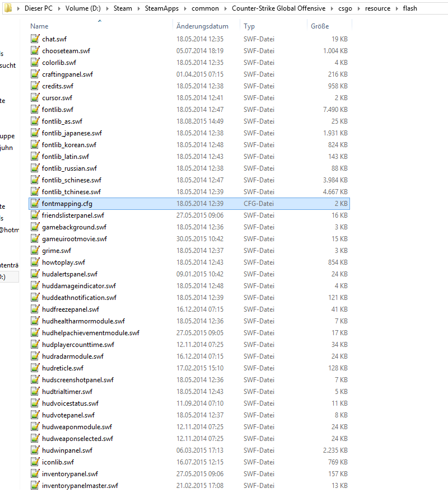Sort by Änderungsdatum column header

[202, 26]
